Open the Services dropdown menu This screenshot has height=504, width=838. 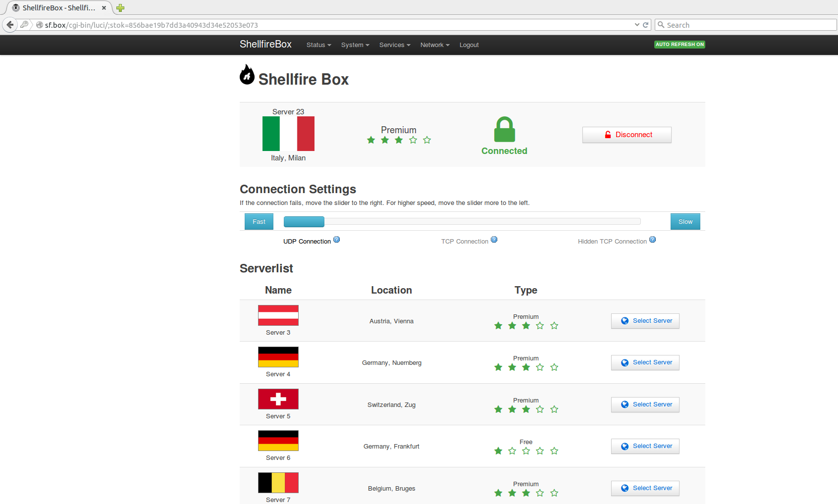[395, 45]
